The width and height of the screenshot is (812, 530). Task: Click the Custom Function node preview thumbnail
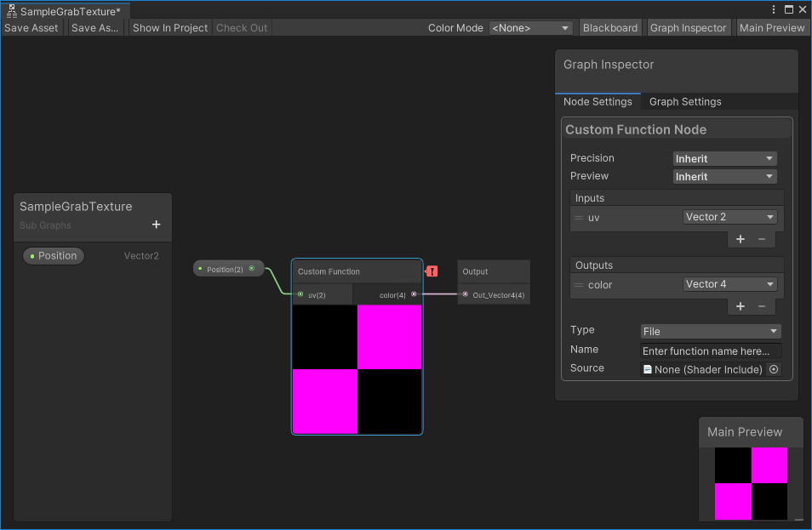click(357, 369)
